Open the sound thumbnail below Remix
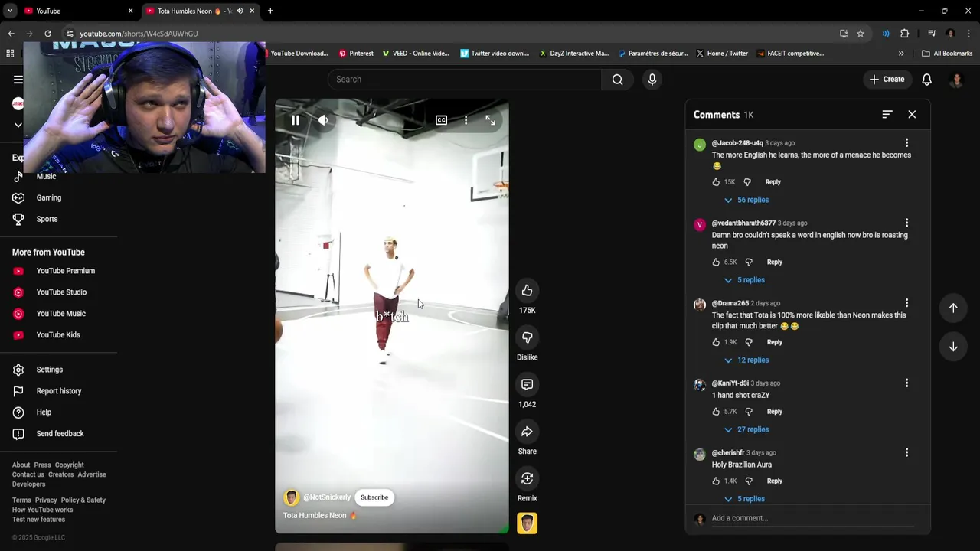 coord(527,523)
